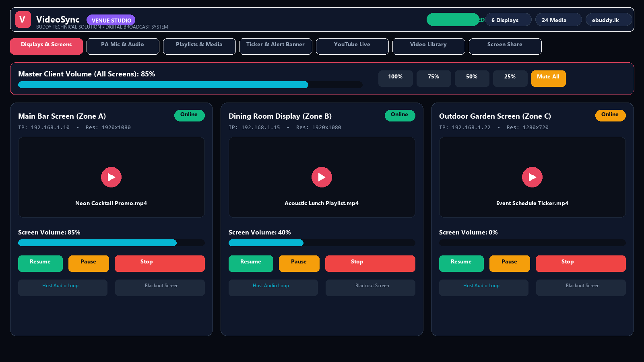The width and height of the screenshot is (644, 362).
Task: Open the ebuddy.lk link
Action: 609,20
